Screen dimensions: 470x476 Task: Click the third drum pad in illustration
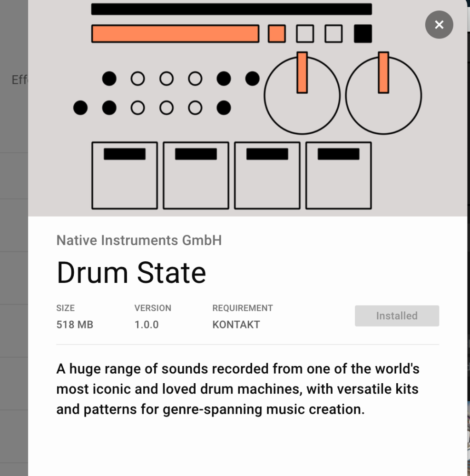point(267,176)
